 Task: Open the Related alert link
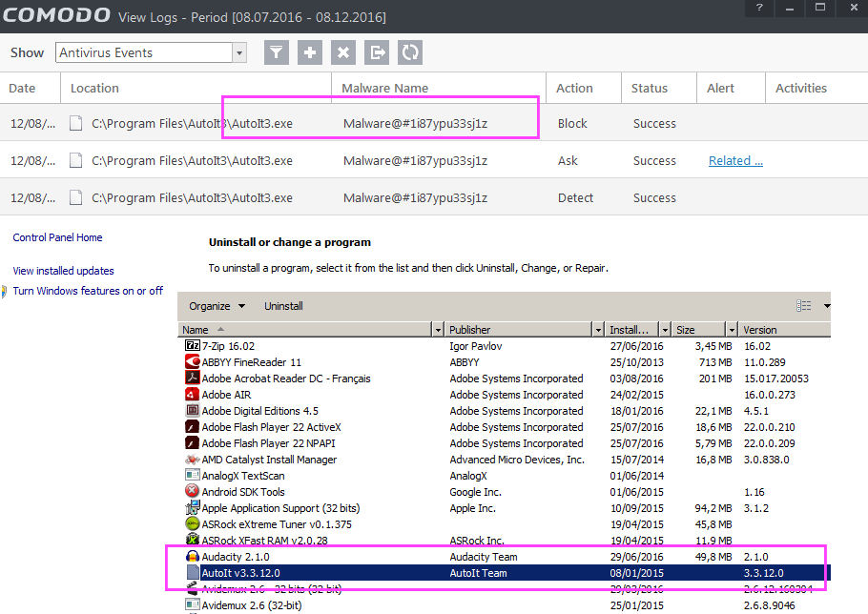[735, 160]
